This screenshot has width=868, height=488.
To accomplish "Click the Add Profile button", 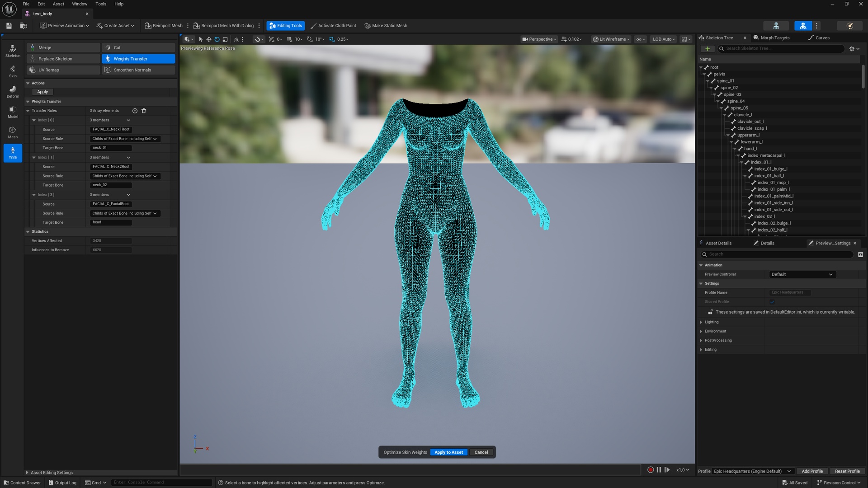I will 812,471.
